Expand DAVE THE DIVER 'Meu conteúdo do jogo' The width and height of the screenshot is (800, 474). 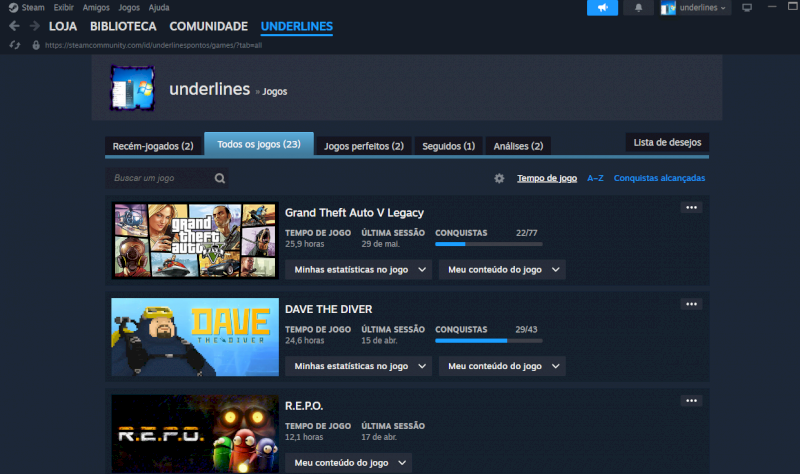point(502,366)
